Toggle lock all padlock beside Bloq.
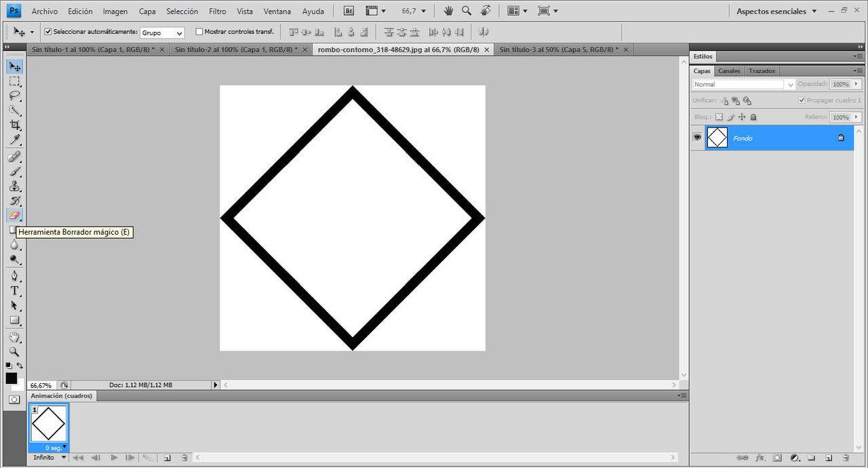This screenshot has width=868, height=468. 753,117
